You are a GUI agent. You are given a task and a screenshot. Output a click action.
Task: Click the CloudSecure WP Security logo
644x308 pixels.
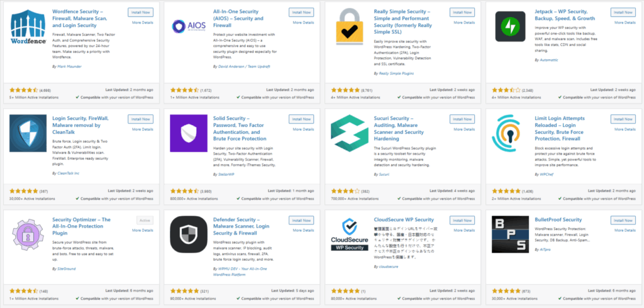click(x=350, y=234)
